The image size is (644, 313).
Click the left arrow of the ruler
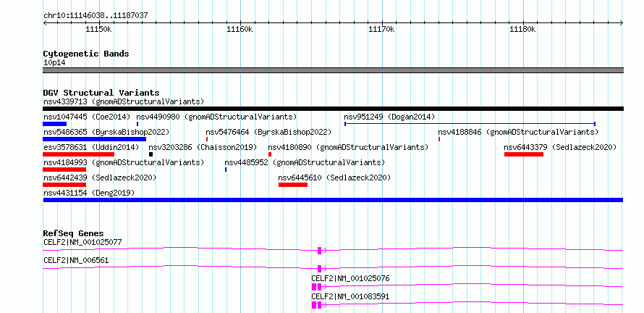tap(45, 23)
